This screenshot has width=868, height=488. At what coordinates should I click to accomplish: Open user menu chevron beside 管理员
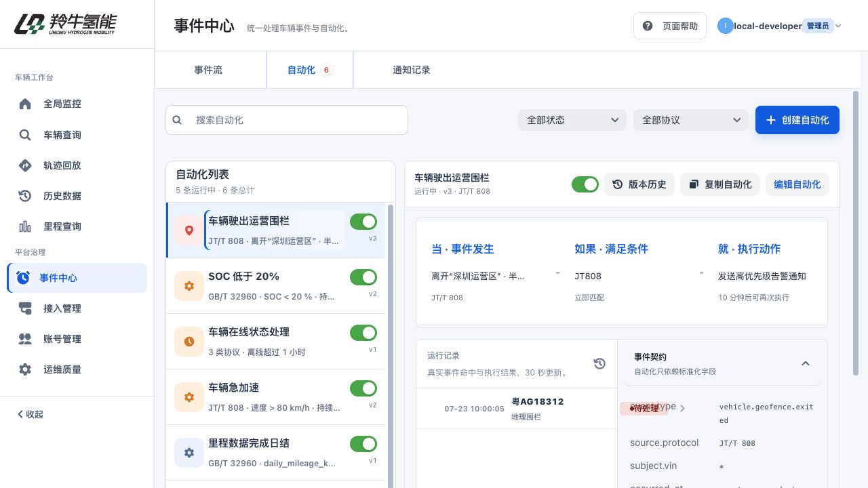pyautogui.click(x=838, y=26)
